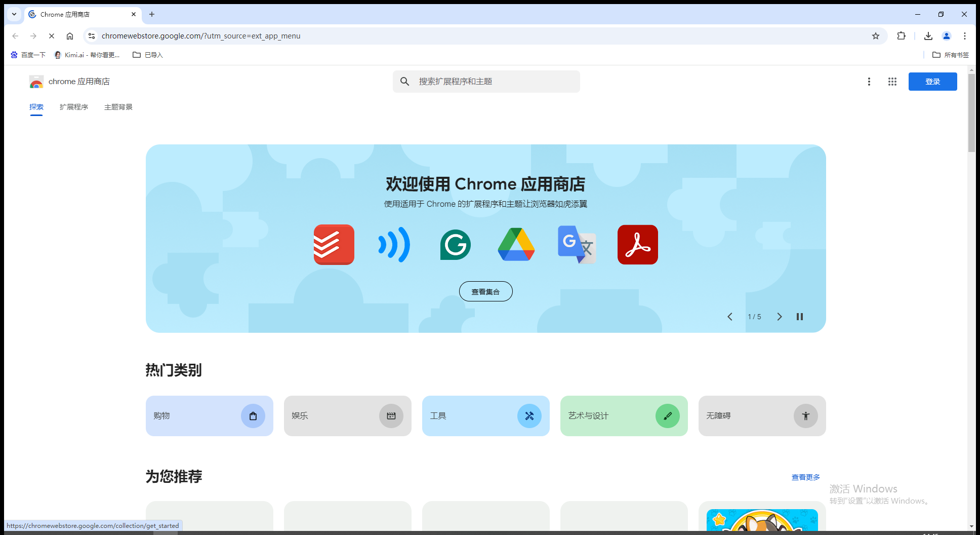This screenshot has width=980, height=535.
Task: Click the 查看集合 button
Action: (486, 291)
